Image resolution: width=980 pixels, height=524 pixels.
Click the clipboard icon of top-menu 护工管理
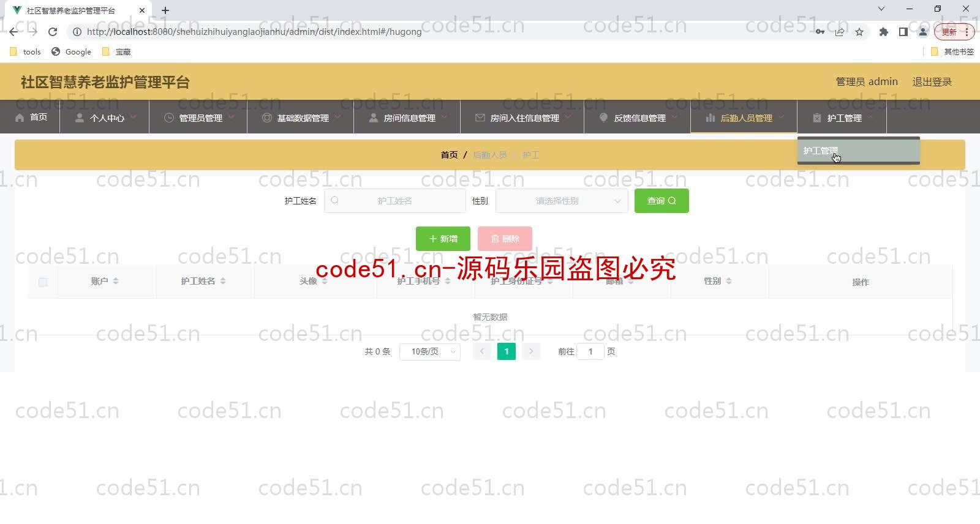(x=816, y=118)
